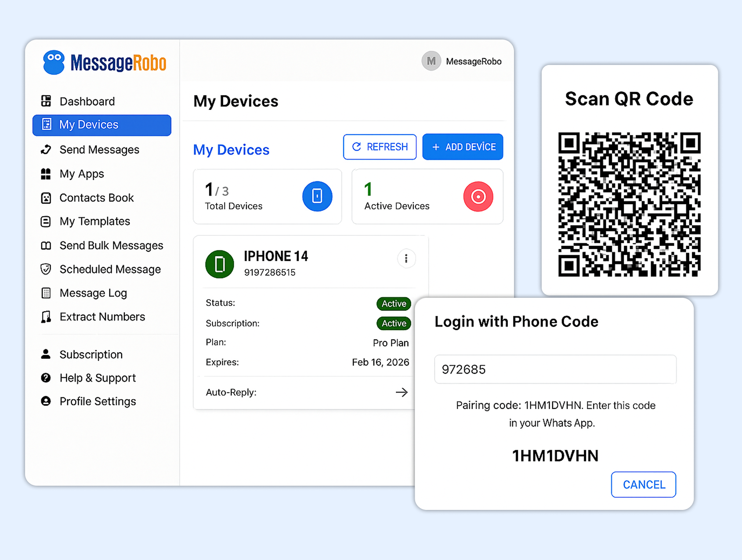Image resolution: width=742 pixels, height=560 pixels.
Task: Click the QR code image
Action: (x=630, y=204)
